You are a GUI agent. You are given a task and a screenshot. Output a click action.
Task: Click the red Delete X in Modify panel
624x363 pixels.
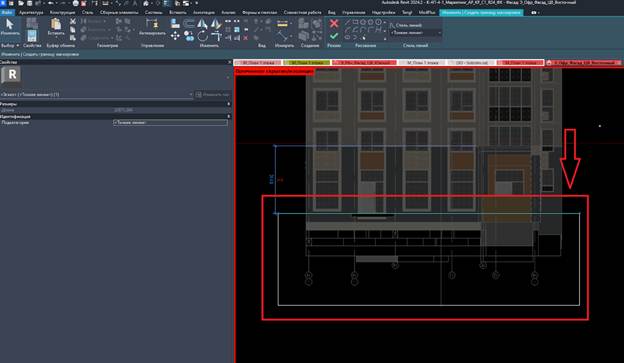point(246,38)
